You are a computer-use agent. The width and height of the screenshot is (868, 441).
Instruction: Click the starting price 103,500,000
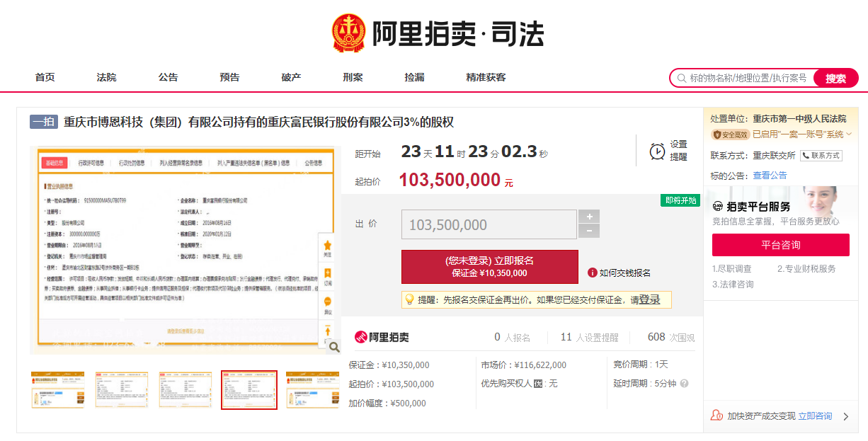450,180
